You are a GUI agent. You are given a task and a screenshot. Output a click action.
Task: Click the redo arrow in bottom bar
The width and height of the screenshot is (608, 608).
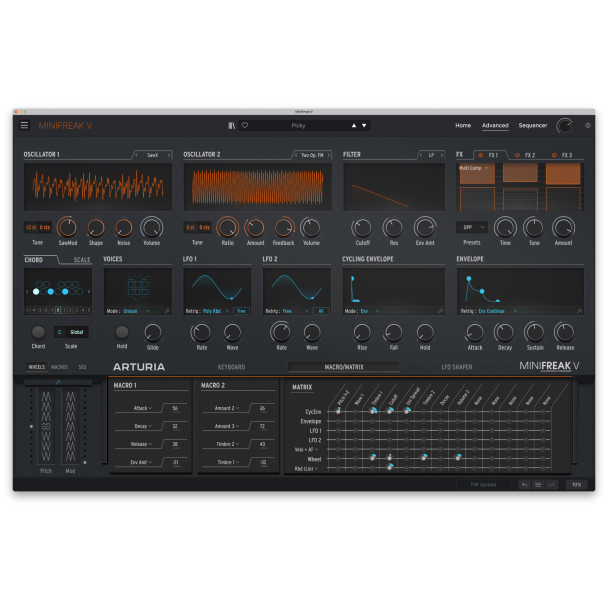552,484
